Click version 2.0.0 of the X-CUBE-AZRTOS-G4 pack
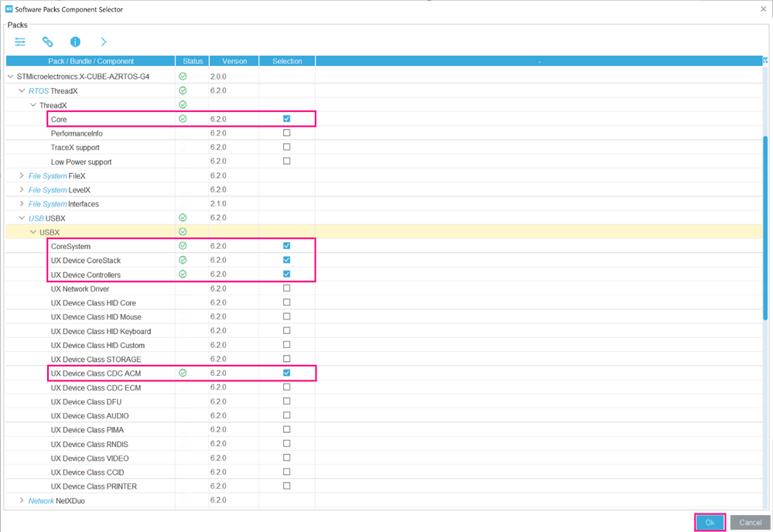The height and width of the screenshot is (532, 773). 218,77
